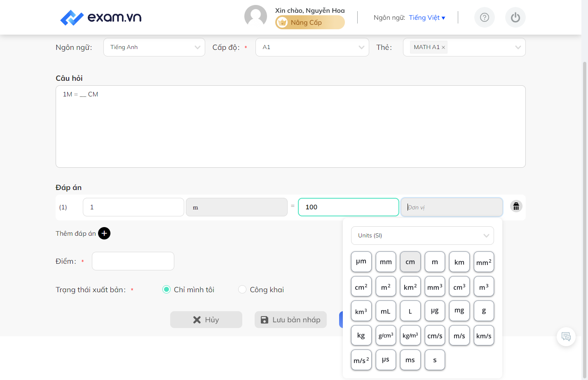Choose the μm unit button
Image resolution: width=588 pixels, height=380 pixels.
click(x=361, y=262)
